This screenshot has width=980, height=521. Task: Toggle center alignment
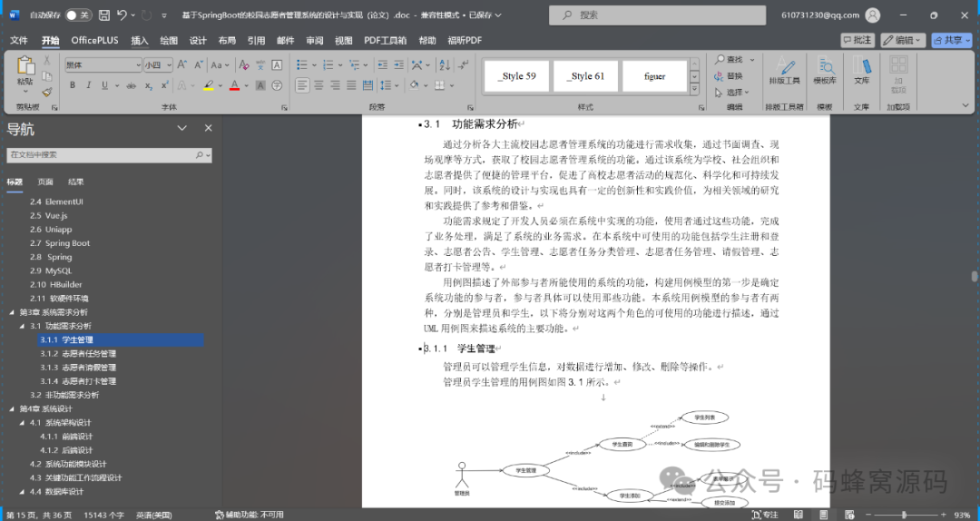[x=318, y=85]
